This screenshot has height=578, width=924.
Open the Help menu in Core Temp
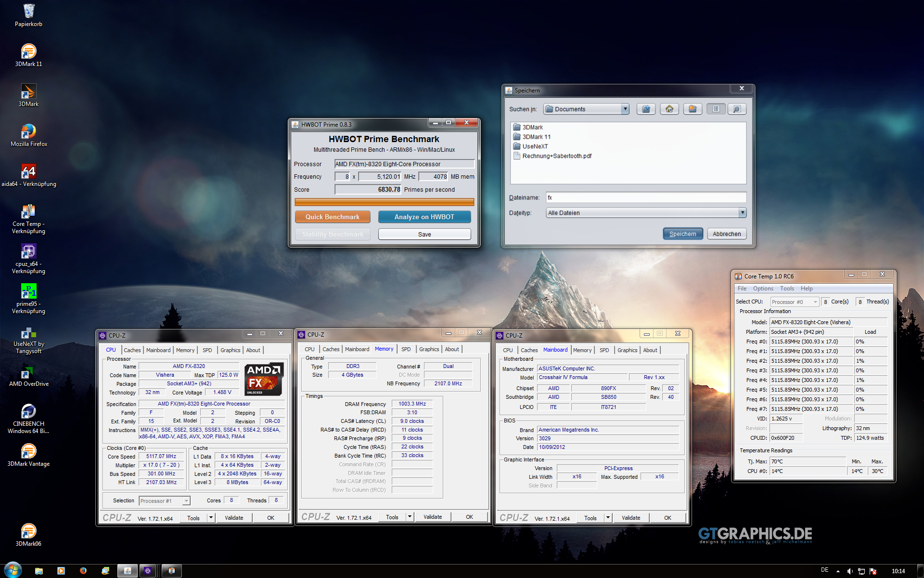pos(807,289)
